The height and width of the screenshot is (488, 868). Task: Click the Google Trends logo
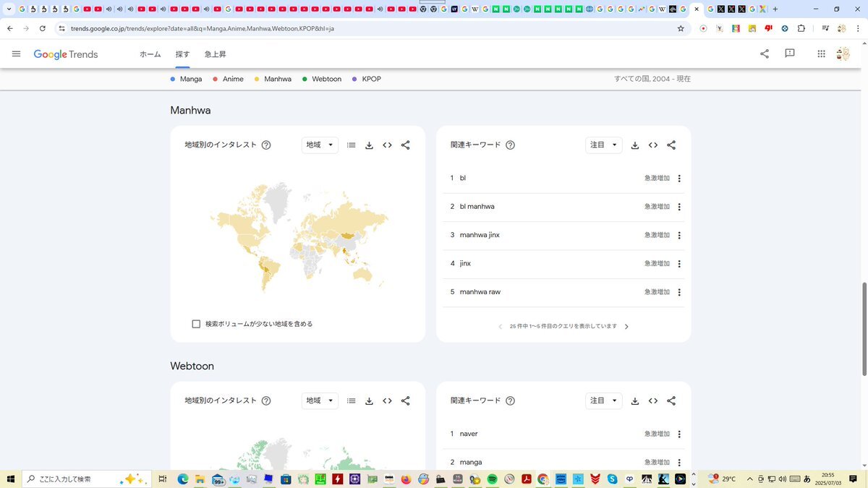[x=66, y=54]
